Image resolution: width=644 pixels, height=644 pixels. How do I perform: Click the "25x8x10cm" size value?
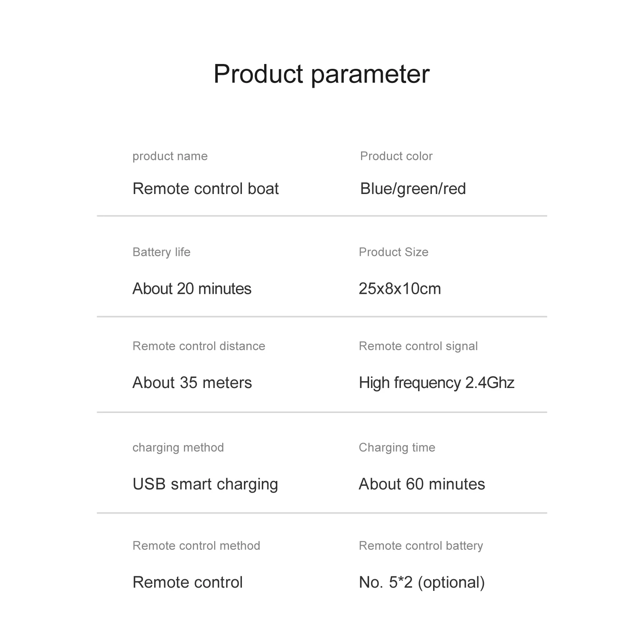[x=400, y=289]
